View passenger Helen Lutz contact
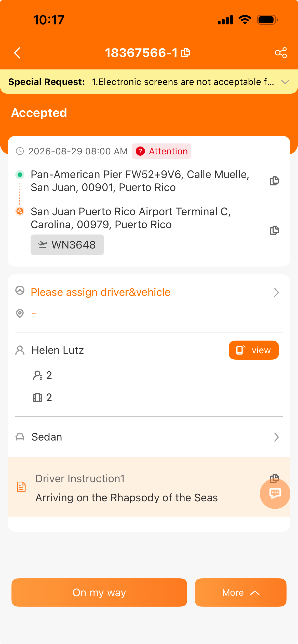The width and height of the screenshot is (298, 644). tap(254, 350)
